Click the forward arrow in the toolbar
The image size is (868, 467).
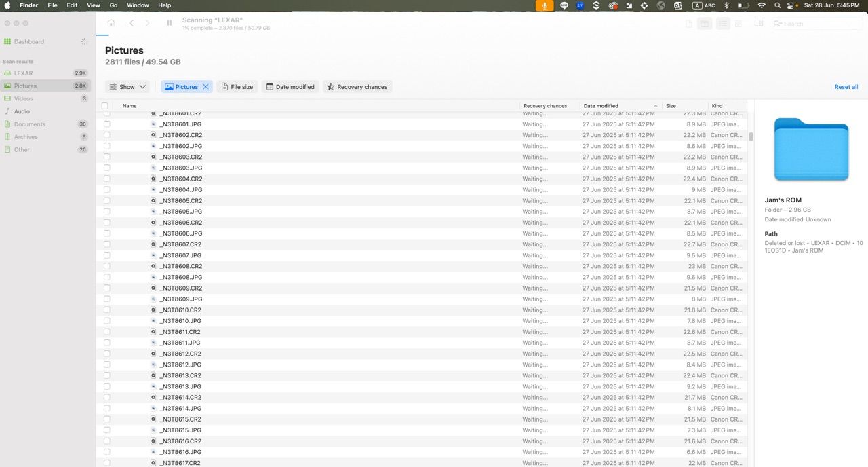pyautogui.click(x=148, y=23)
